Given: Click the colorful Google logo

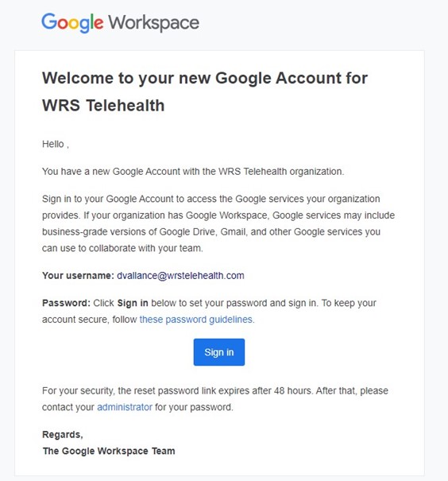Looking at the screenshot, I should (x=72, y=23).
